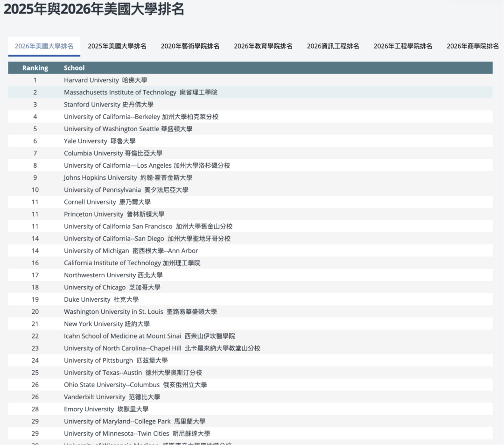Click Ohio State University--Columbus entry
504x445 pixels.
point(135,385)
